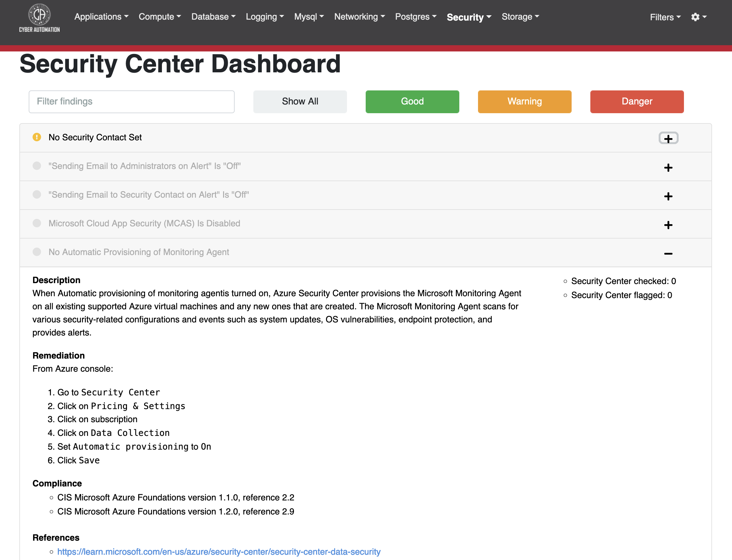This screenshot has width=732, height=560.
Task: Click gray status dot for No Automatic Provisioning
Action: pyautogui.click(x=37, y=252)
